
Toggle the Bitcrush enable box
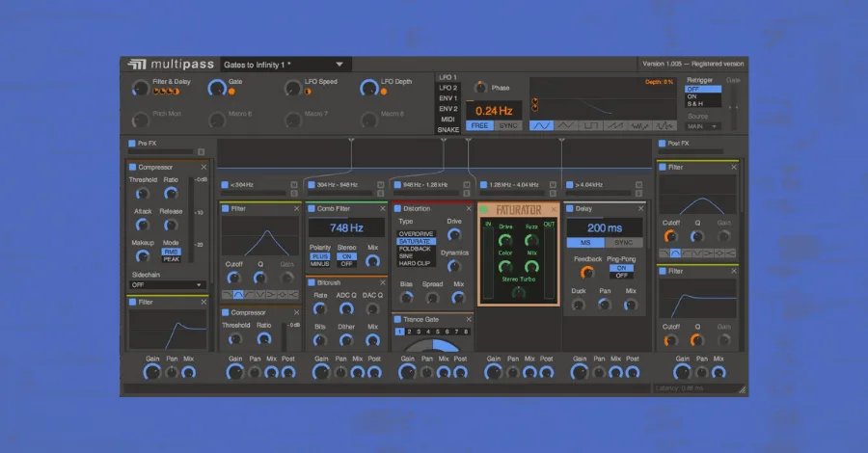click(x=312, y=282)
